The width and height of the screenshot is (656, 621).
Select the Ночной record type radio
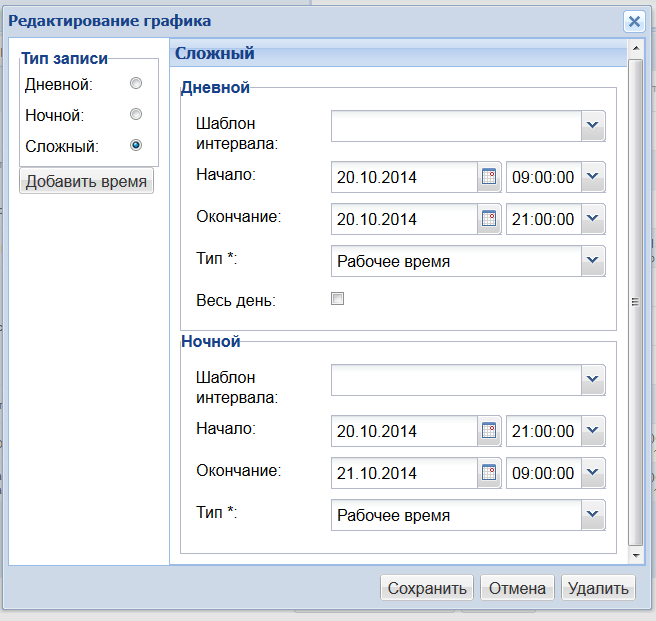pyautogui.click(x=136, y=114)
